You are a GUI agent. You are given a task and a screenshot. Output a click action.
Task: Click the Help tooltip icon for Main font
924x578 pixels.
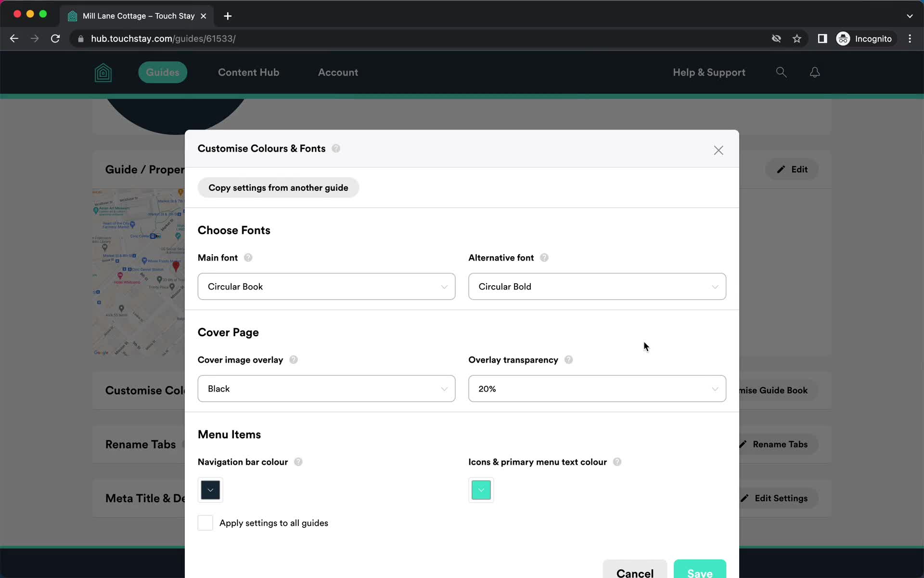point(249,258)
